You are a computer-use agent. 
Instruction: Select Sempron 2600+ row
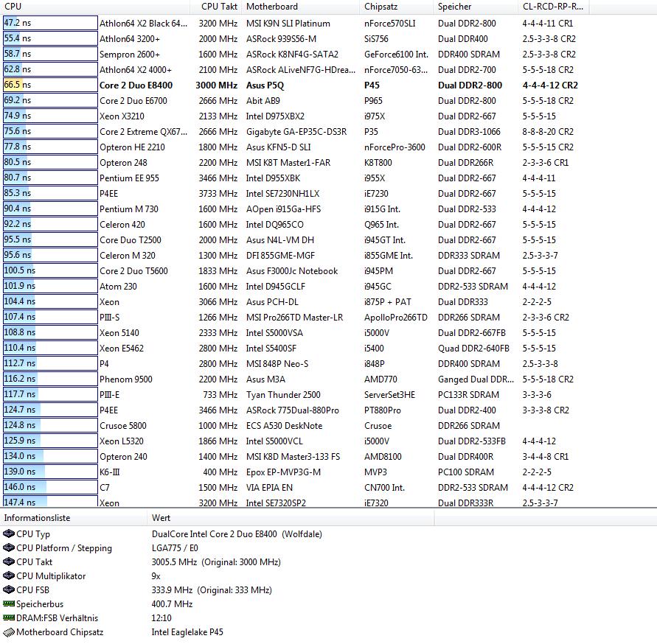click(x=293, y=55)
